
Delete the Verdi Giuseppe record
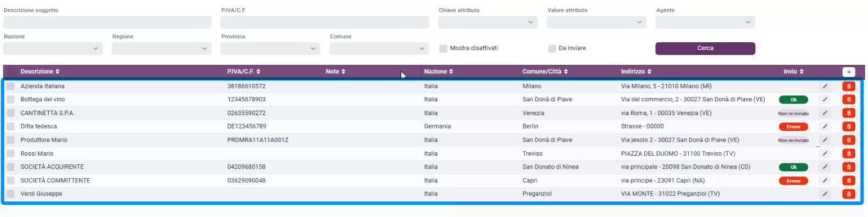(849, 194)
